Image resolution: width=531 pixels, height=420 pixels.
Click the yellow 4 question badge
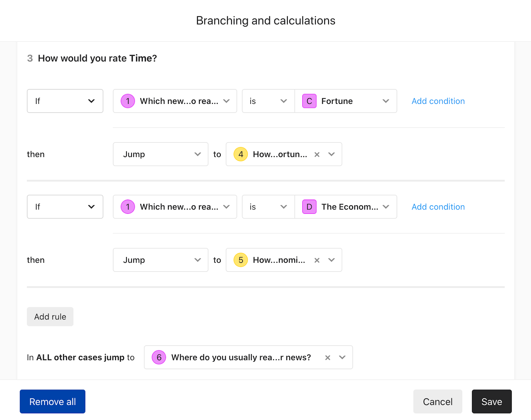pos(241,154)
